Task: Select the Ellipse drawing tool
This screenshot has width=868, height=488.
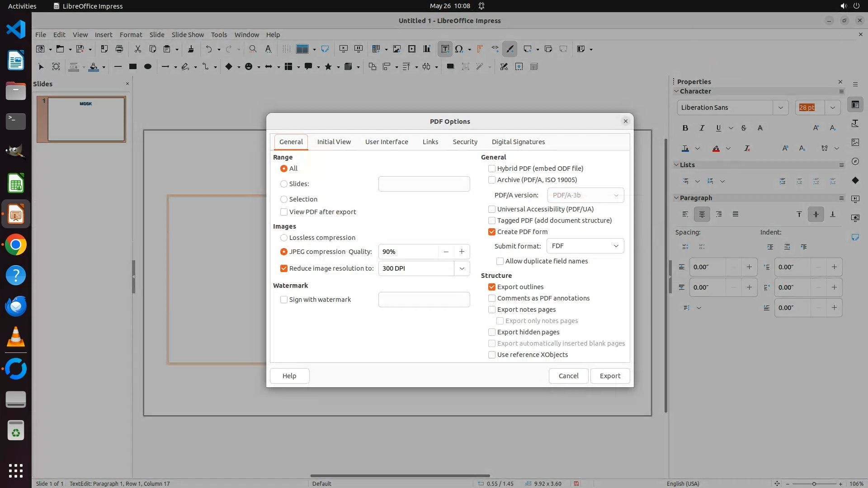Action: [x=147, y=66]
